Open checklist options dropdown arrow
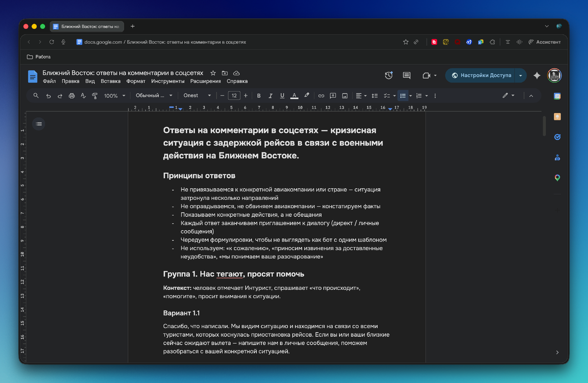 coord(394,96)
